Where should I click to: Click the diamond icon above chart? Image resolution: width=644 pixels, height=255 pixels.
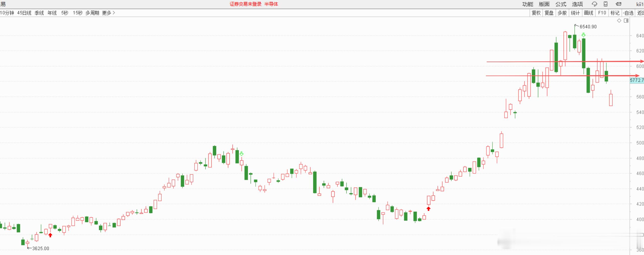[x=619, y=21]
